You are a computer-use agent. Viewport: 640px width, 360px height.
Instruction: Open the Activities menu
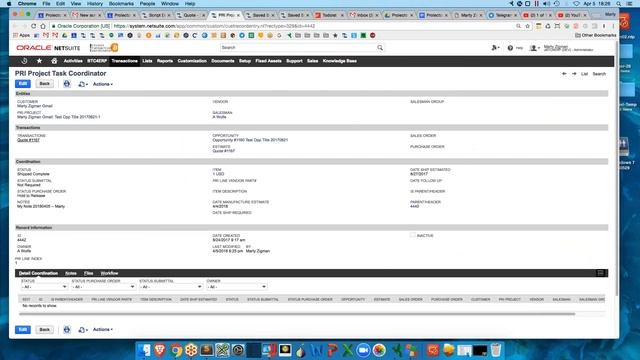pyautogui.click(x=73, y=61)
